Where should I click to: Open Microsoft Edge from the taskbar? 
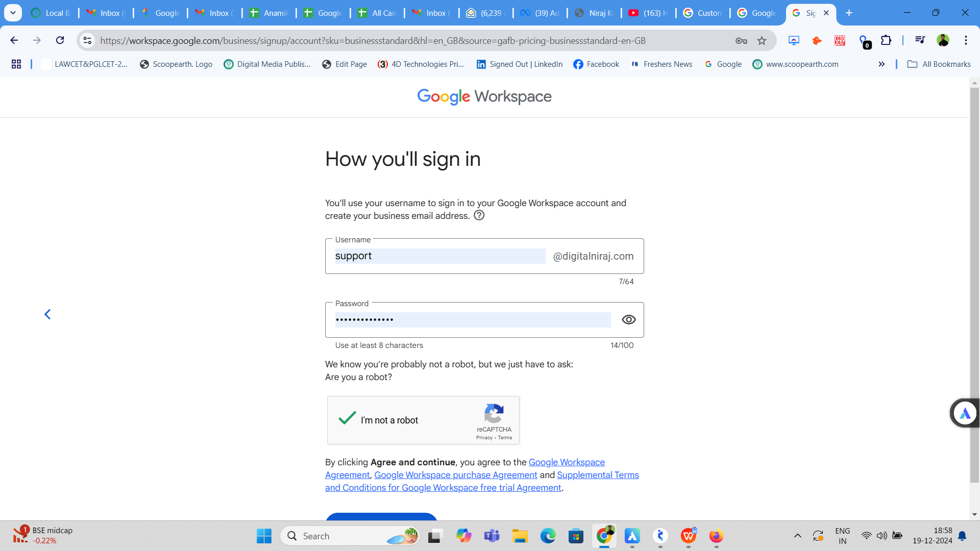click(x=548, y=536)
